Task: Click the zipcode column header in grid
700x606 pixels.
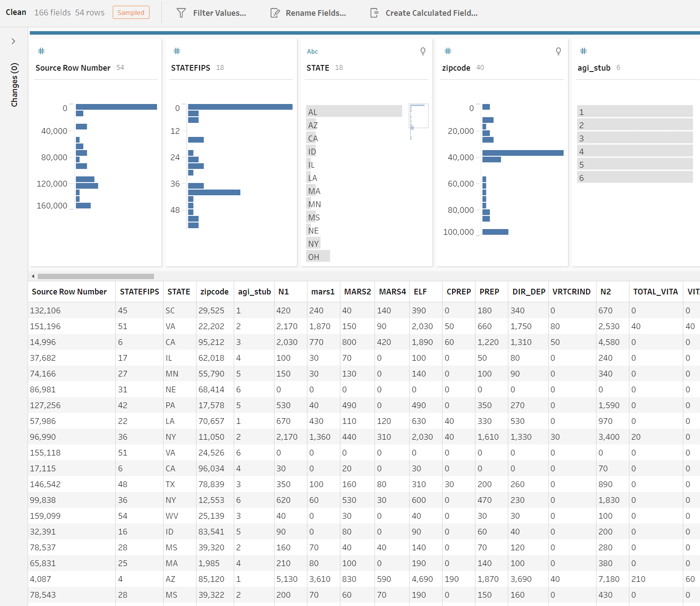Action: pos(214,292)
